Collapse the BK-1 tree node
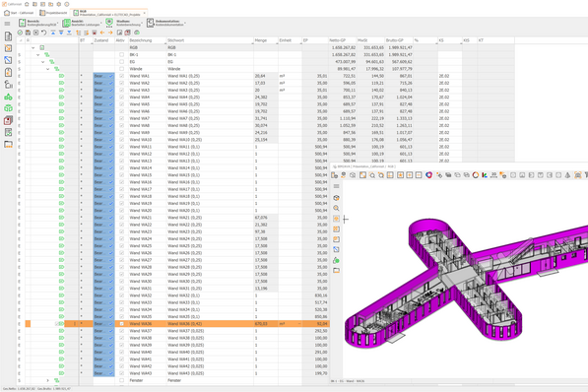Image resolution: width=588 pixels, height=392 pixels. pos(37,55)
